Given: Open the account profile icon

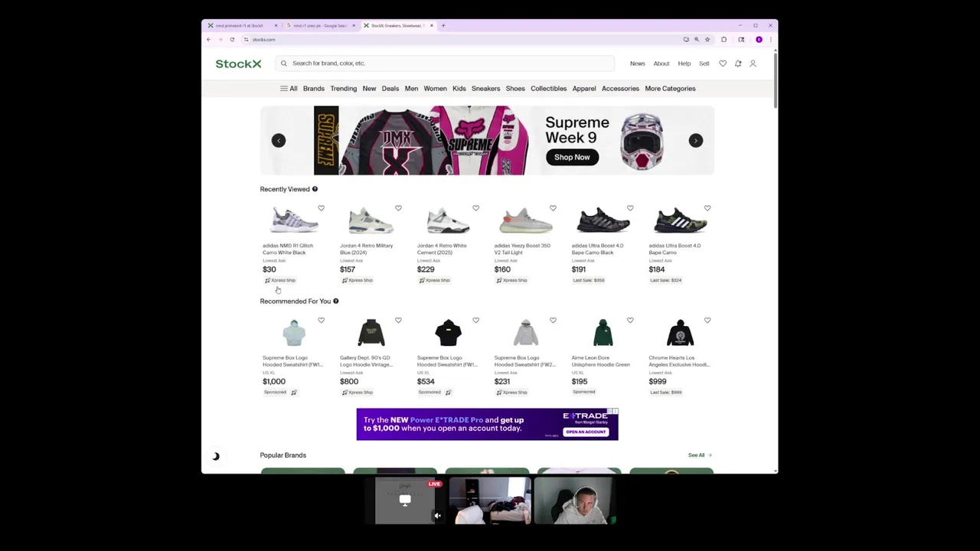Looking at the screenshot, I should [753, 64].
